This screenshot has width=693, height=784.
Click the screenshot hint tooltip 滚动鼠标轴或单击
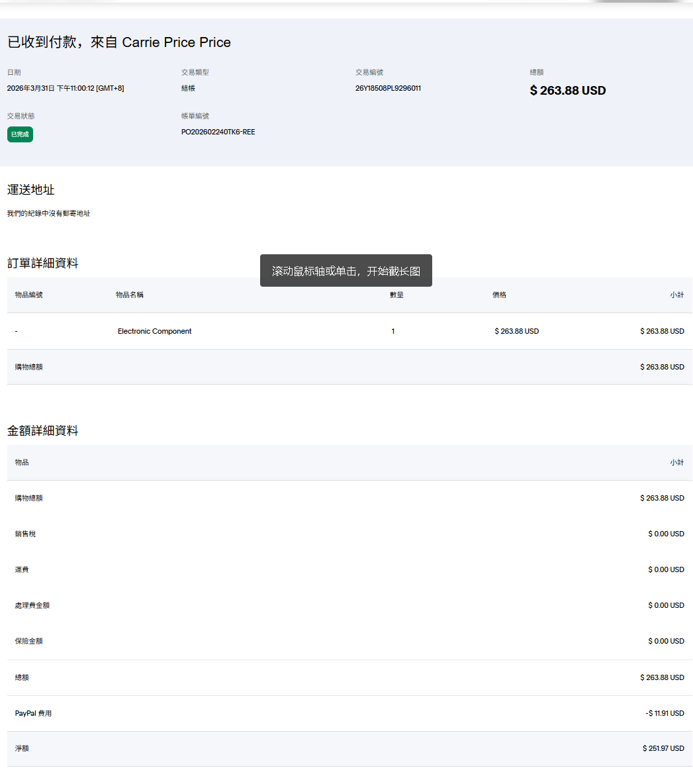point(346,271)
